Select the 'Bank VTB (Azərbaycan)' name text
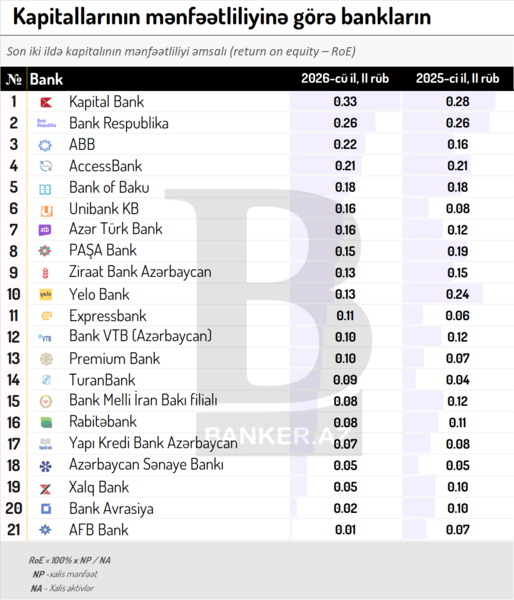Image resolution: width=514 pixels, height=600 pixels. [140, 336]
